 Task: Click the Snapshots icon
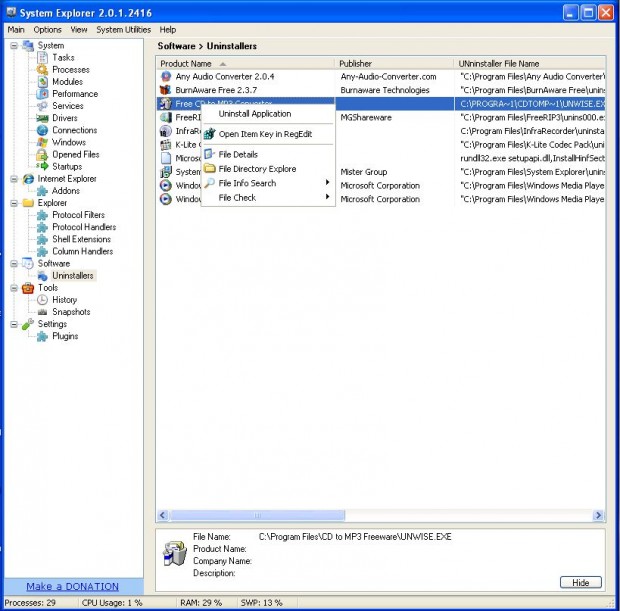[42, 312]
